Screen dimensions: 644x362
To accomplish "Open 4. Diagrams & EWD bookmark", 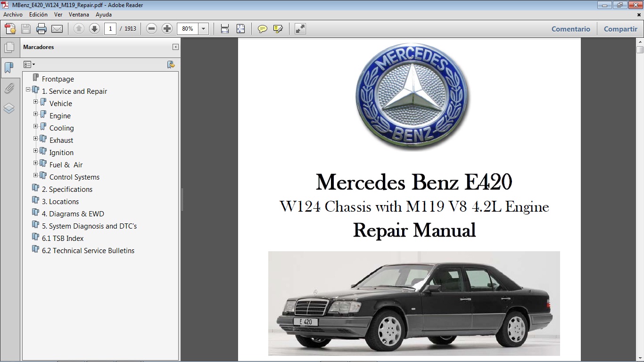I will (x=73, y=214).
